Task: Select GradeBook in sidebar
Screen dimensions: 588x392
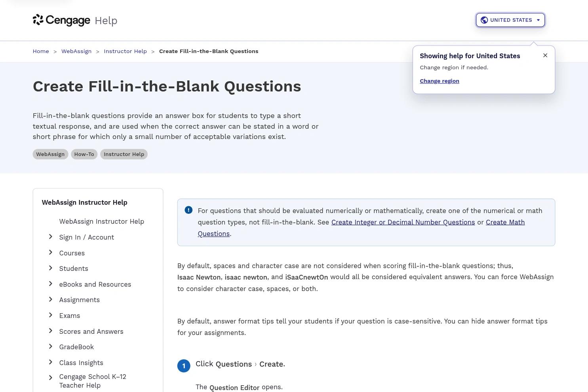Action: [x=76, y=347]
